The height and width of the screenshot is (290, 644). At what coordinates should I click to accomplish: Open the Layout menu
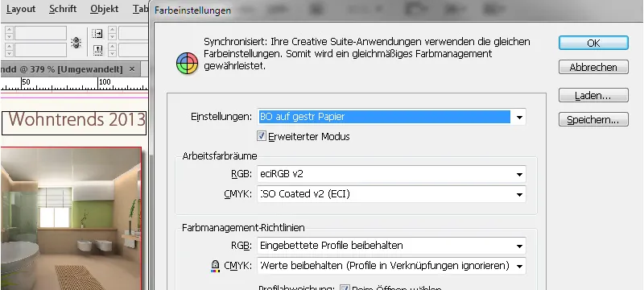pyautogui.click(x=21, y=9)
